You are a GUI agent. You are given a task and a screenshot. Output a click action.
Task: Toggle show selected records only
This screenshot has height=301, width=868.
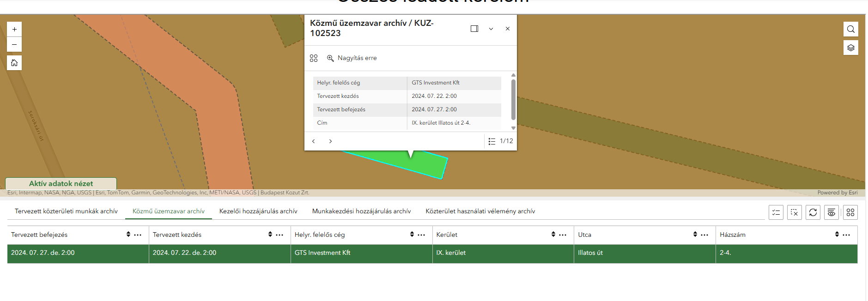[x=776, y=212]
